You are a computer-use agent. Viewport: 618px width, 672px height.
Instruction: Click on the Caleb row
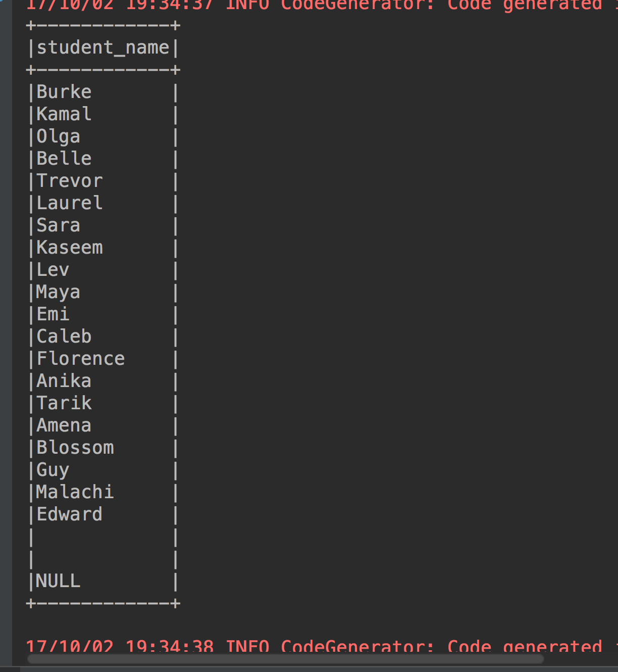tap(64, 337)
